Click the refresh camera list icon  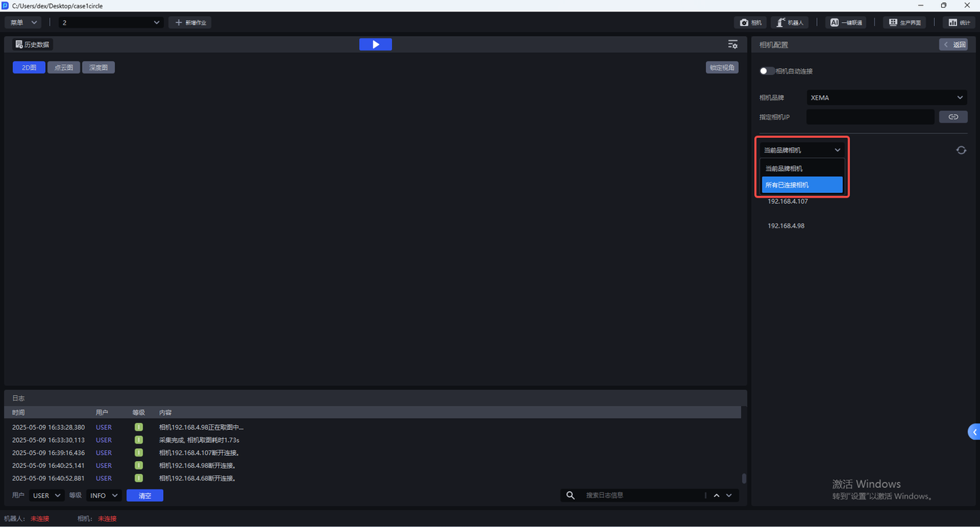coord(961,150)
